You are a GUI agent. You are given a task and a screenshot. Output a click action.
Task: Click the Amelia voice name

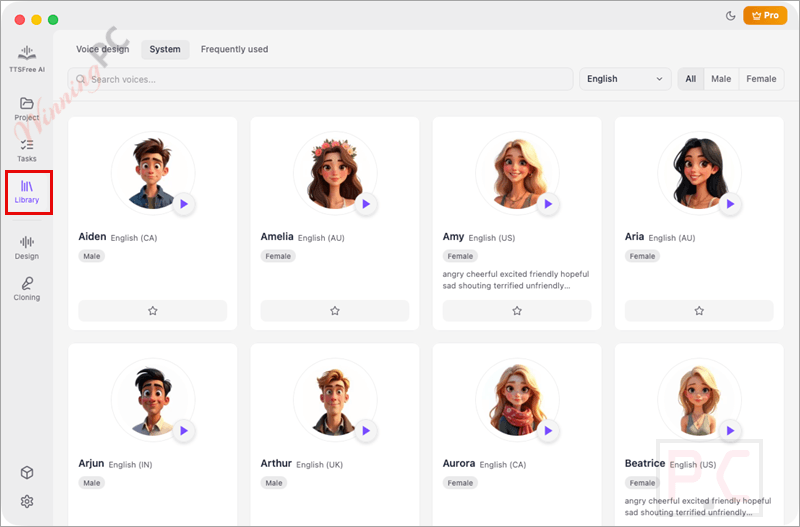tap(277, 237)
